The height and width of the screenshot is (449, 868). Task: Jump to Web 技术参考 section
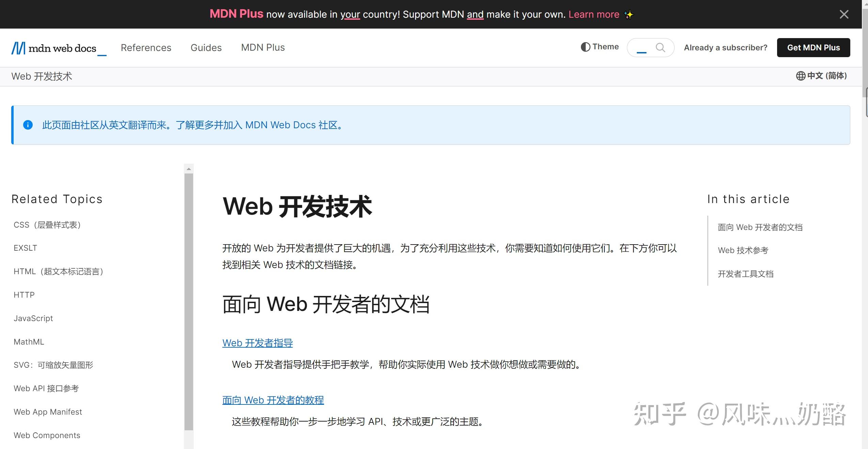pyautogui.click(x=743, y=250)
